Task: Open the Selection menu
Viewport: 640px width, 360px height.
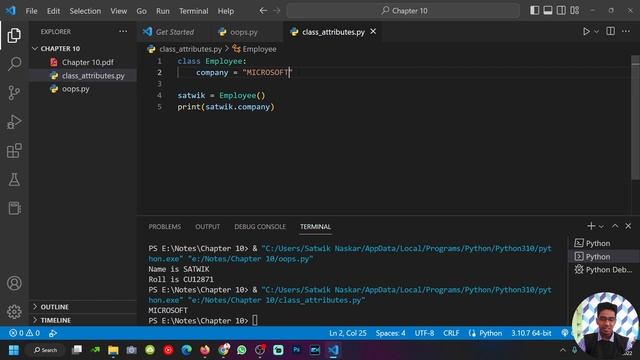Action: [x=85, y=11]
